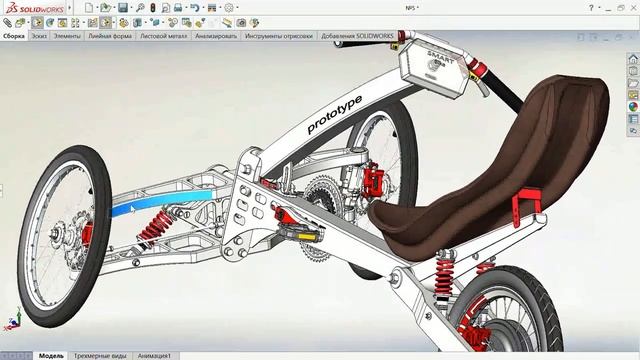
Task: Create a new document
Action: point(89,7)
